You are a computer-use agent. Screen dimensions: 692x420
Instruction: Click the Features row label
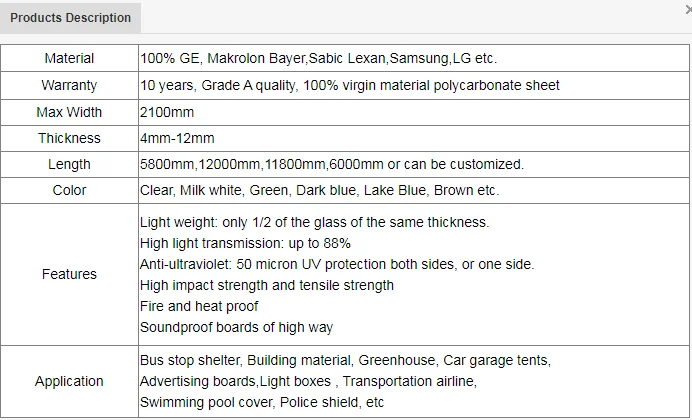tap(69, 274)
